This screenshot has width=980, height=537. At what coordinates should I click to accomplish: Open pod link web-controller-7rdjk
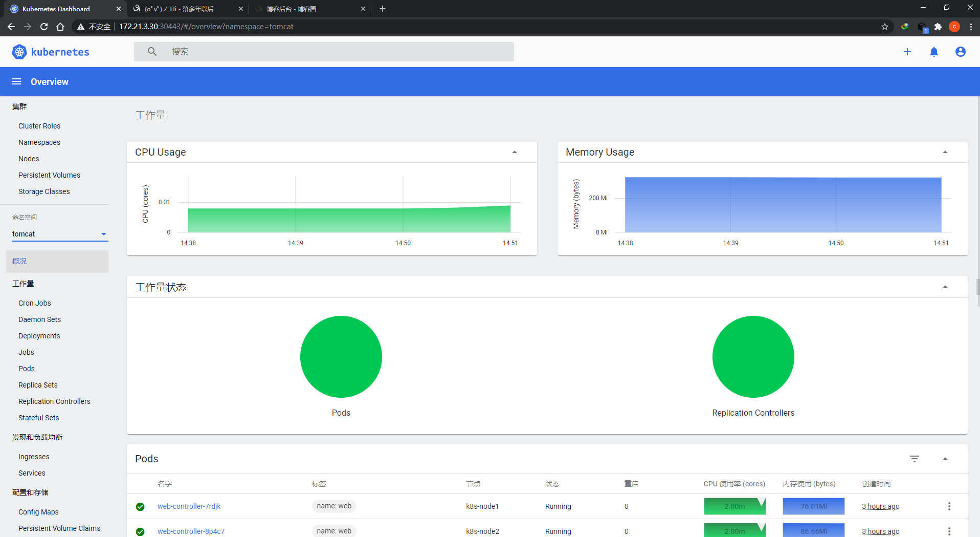pyautogui.click(x=189, y=506)
